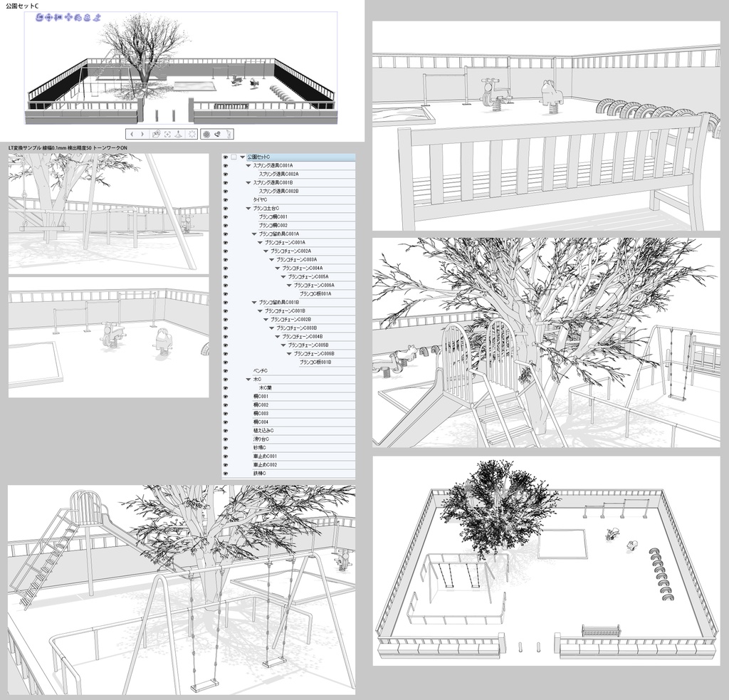Collapse the 木C tree node
This screenshot has height=700, width=729.
coord(248,380)
